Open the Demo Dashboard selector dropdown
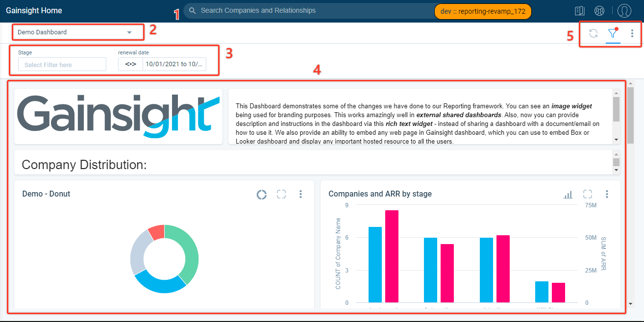Screen dimensions: 644x322 (x=78, y=32)
